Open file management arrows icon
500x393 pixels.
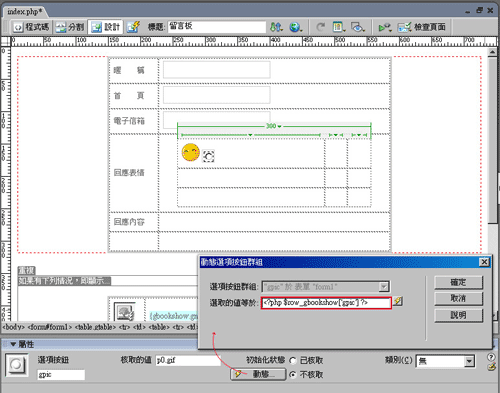(x=276, y=27)
